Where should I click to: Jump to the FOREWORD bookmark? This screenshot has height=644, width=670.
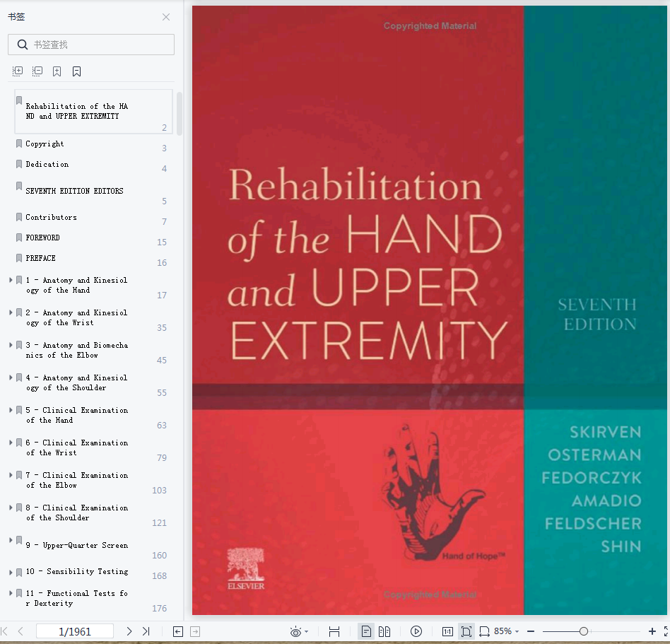pyautogui.click(x=42, y=238)
